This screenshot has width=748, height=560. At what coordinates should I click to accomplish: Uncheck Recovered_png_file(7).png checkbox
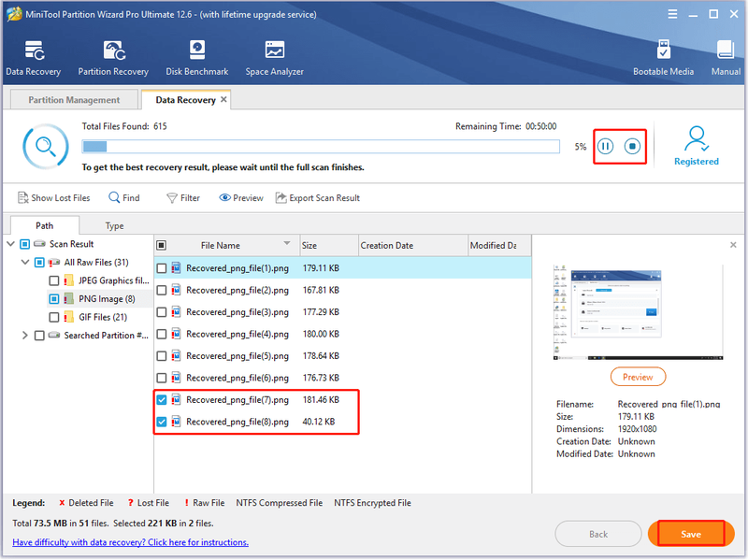162,400
